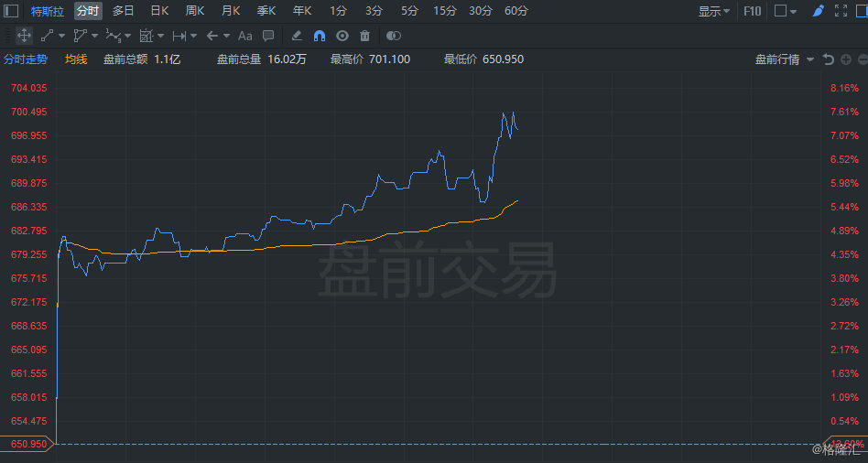Select the 60分 interval

tap(516, 10)
